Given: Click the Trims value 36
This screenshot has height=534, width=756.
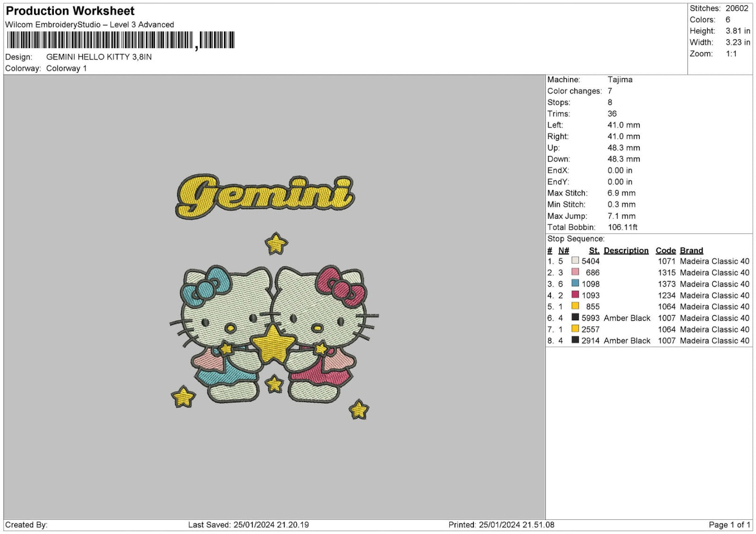Looking at the screenshot, I should (612, 113).
